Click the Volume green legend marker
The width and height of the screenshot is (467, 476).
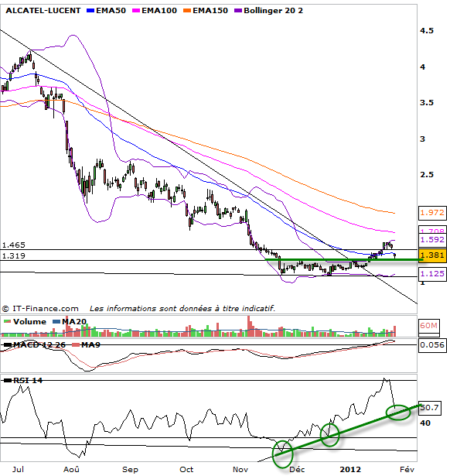[7, 321]
